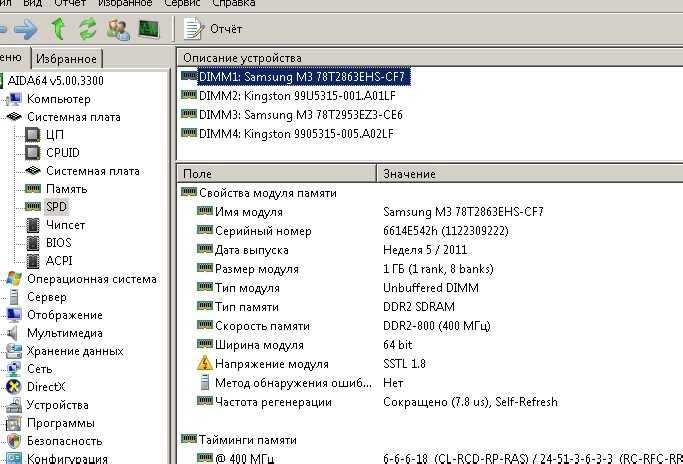Click serial number value 6614E542h
This screenshot has width=683, height=464.
(446, 231)
